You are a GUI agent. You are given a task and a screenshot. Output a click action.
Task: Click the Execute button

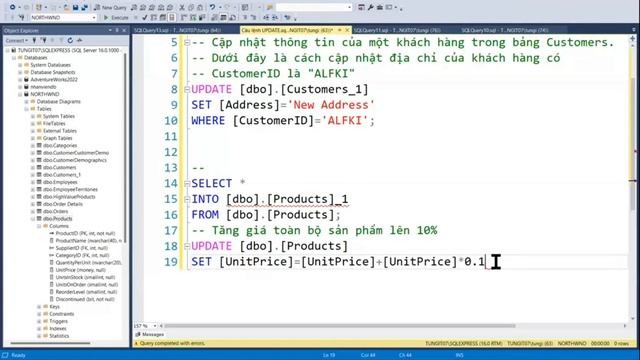pyautogui.click(x=116, y=18)
